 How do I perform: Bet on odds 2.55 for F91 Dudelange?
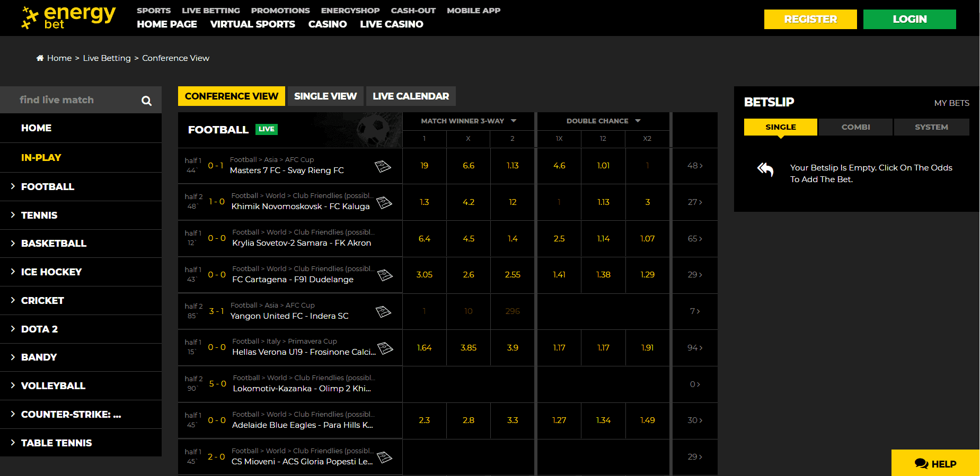click(x=513, y=275)
